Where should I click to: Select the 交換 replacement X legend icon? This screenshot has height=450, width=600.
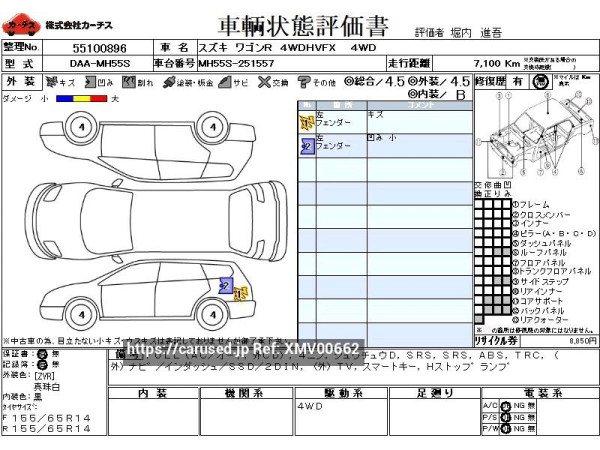click(x=264, y=82)
